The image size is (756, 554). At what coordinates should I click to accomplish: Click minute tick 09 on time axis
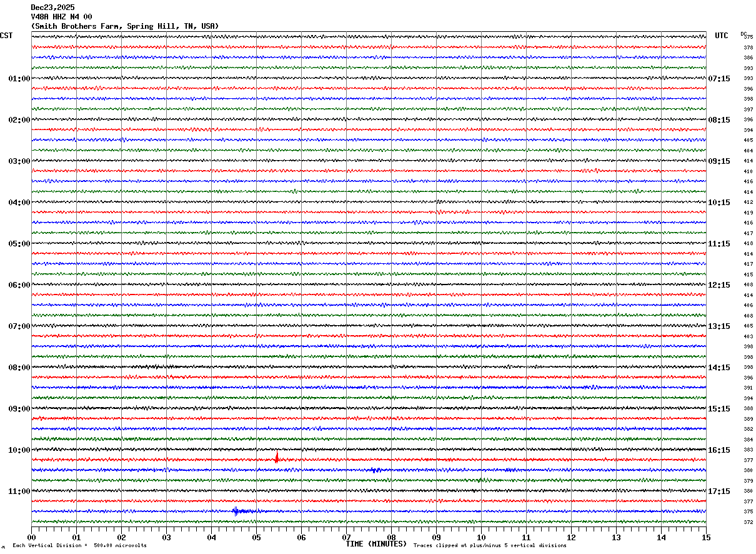tap(436, 537)
